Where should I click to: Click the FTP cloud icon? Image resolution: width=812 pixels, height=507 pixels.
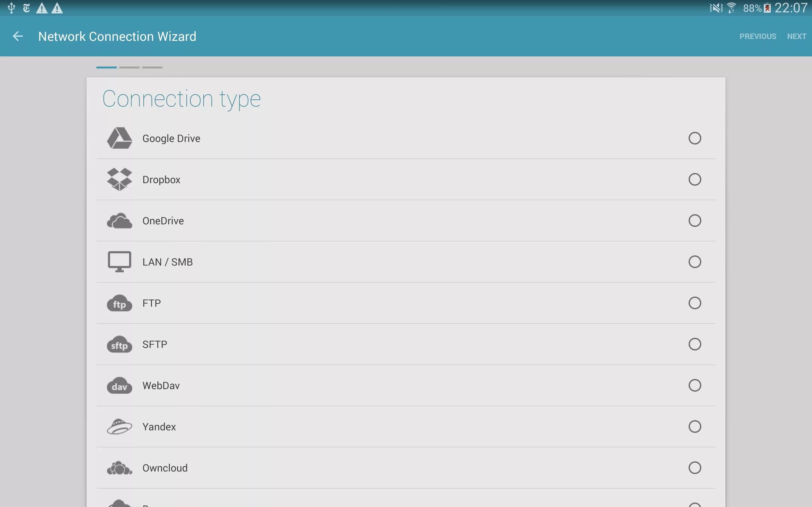pos(120,303)
